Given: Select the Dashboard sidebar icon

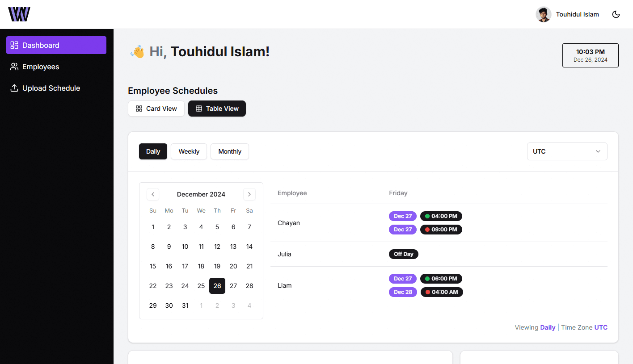Looking at the screenshot, I should coord(13,45).
